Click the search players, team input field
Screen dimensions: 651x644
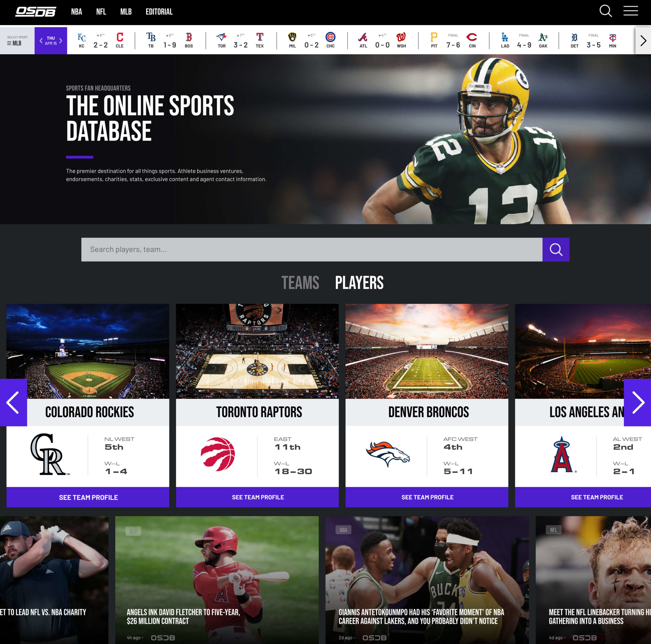(312, 250)
